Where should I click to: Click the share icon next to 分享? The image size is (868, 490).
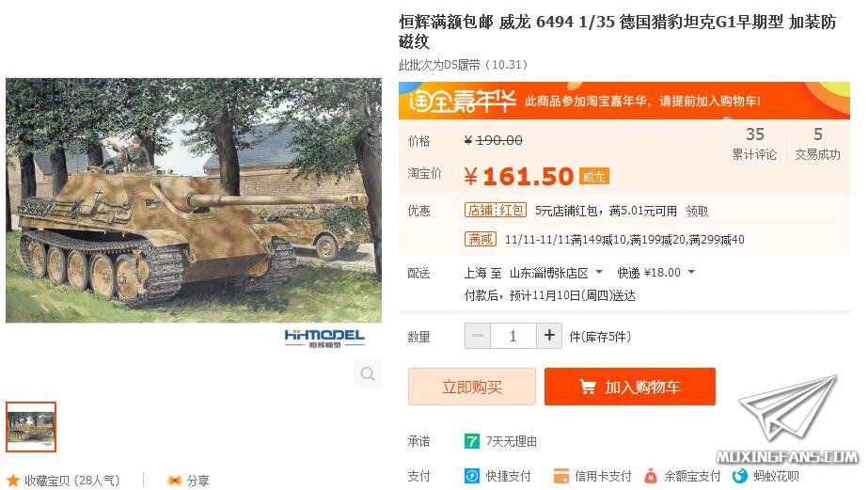(174, 480)
